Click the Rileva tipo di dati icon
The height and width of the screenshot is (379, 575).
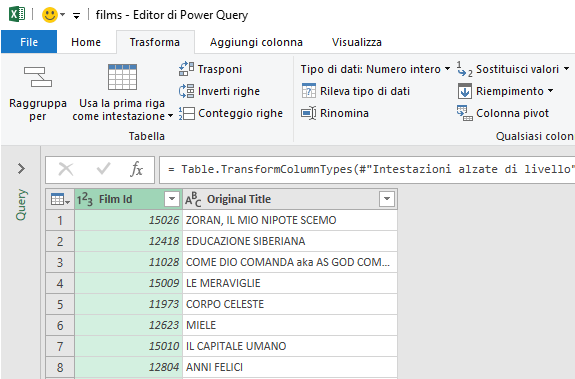(309, 91)
